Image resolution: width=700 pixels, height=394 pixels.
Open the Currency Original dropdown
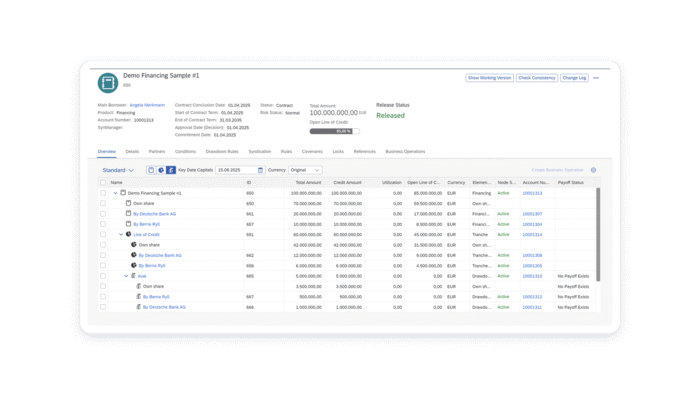(305, 170)
